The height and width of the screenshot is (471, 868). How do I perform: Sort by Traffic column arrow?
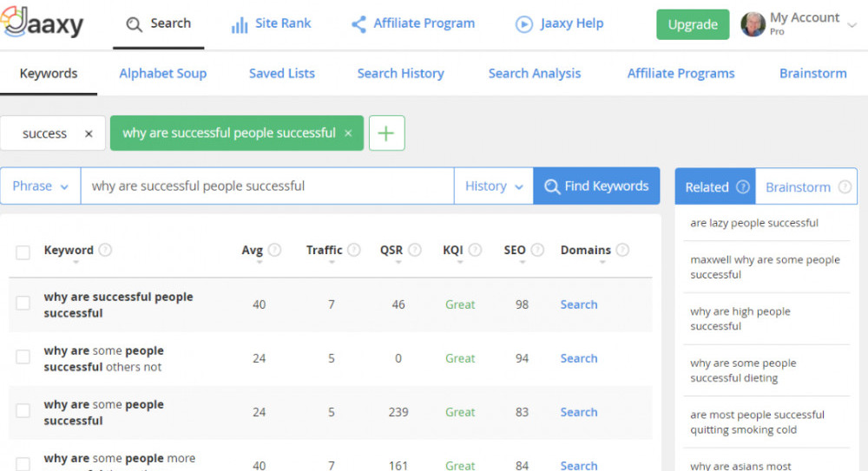332,262
